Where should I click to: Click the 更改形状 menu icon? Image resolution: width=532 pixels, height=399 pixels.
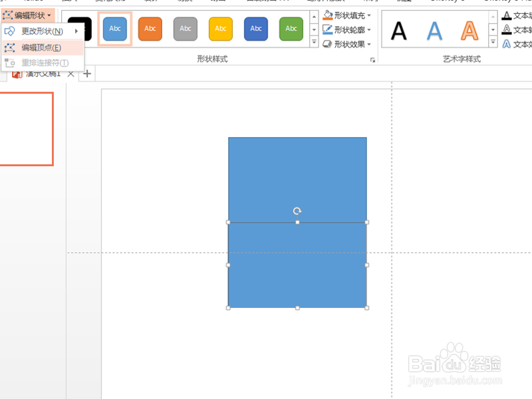(9, 31)
